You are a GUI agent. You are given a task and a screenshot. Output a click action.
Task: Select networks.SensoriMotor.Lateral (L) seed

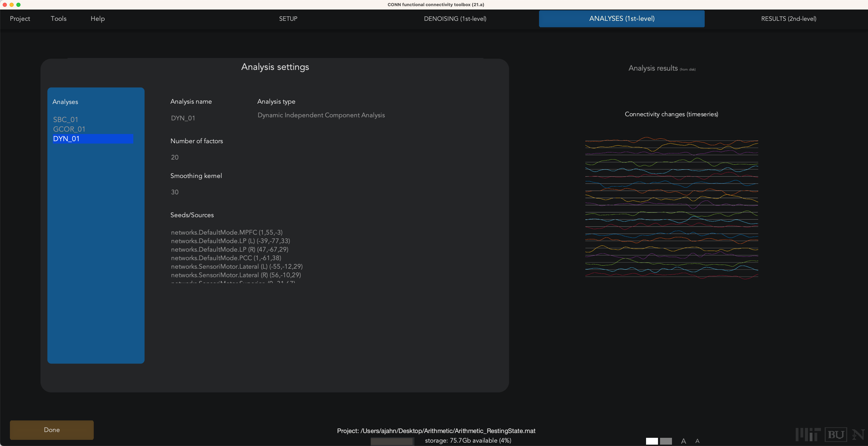[237, 267]
